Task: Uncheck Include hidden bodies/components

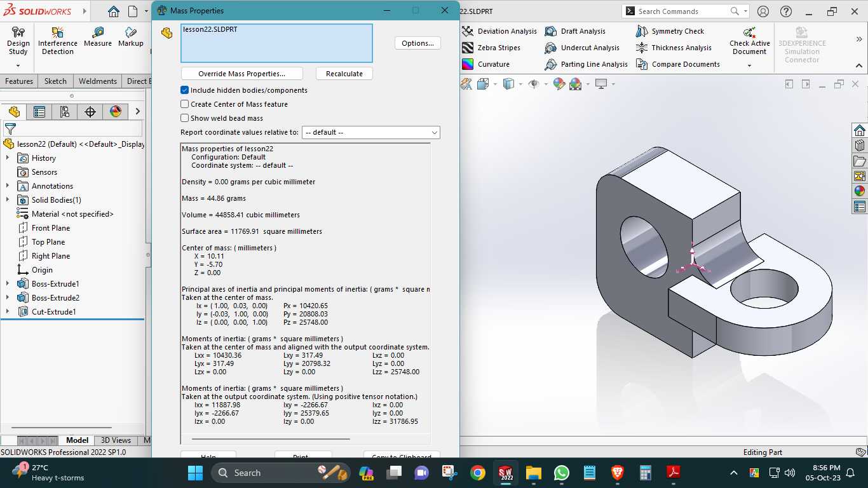Action: click(185, 90)
